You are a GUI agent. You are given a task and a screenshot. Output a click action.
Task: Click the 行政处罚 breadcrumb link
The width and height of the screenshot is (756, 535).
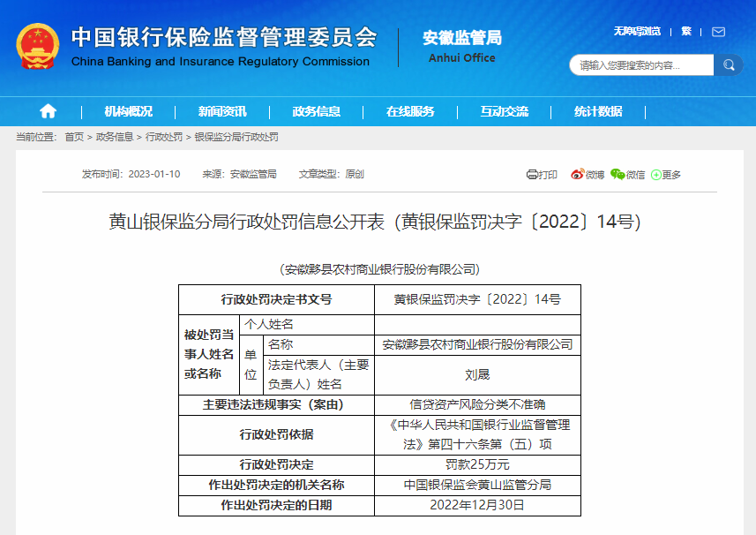click(x=164, y=137)
